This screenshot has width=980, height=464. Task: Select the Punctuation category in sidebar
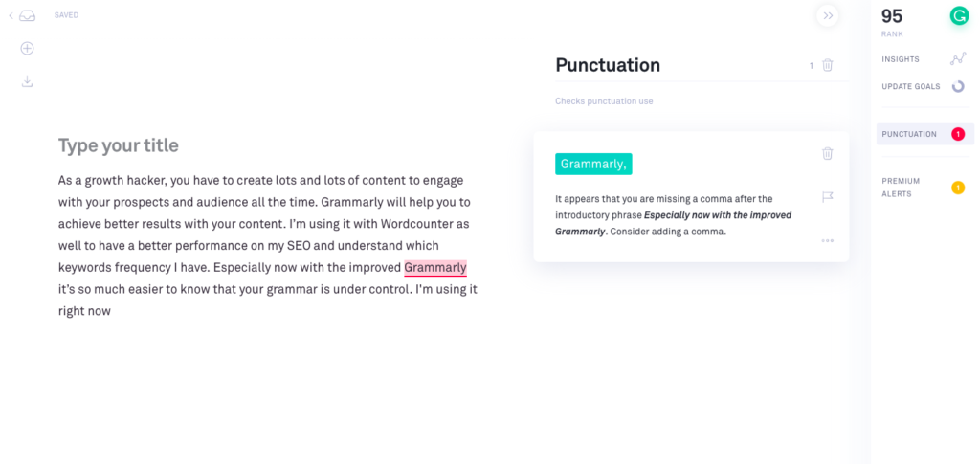(x=925, y=134)
